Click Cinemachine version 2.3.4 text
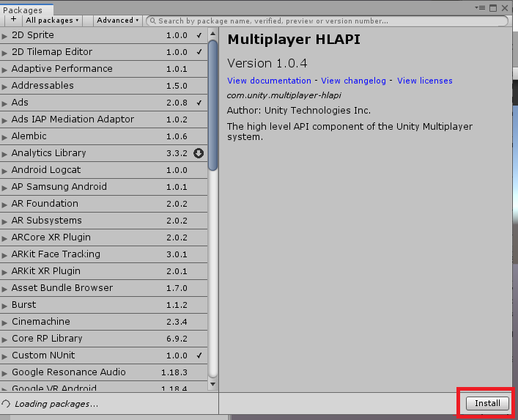518x420 pixels. [x=177, y=322]
